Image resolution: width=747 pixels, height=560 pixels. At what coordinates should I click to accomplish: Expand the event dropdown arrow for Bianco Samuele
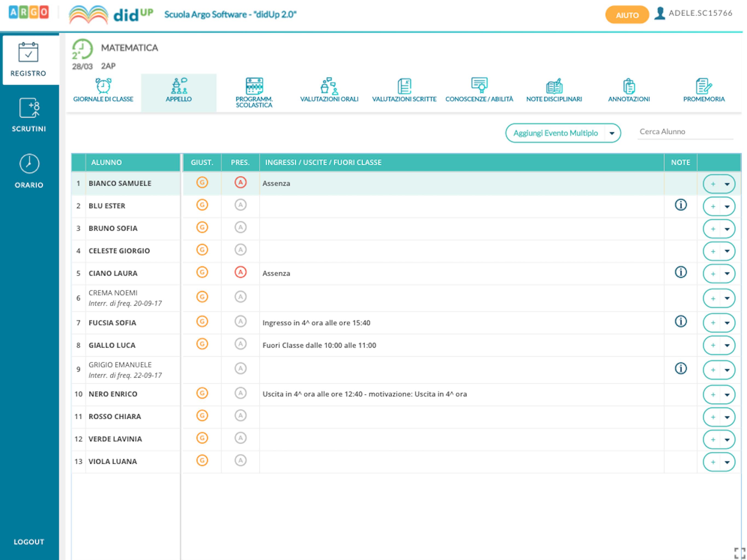point(727,184)
